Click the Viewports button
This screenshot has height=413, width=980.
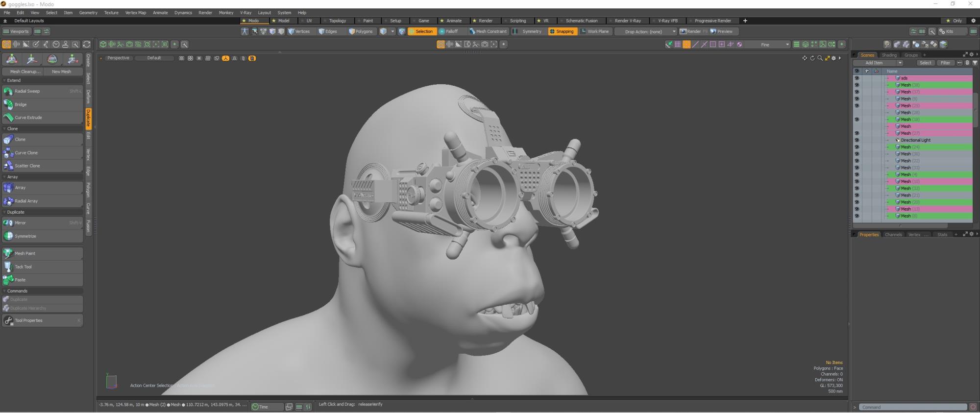(x=16, y=31)
